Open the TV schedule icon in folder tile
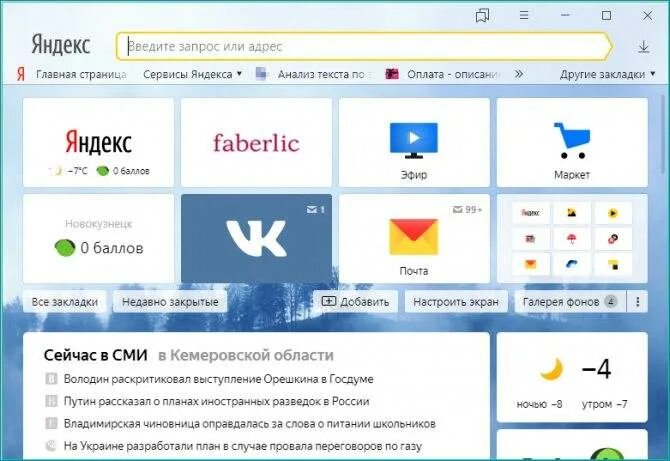This screenshot has height=461, width=670. point(530,238)
